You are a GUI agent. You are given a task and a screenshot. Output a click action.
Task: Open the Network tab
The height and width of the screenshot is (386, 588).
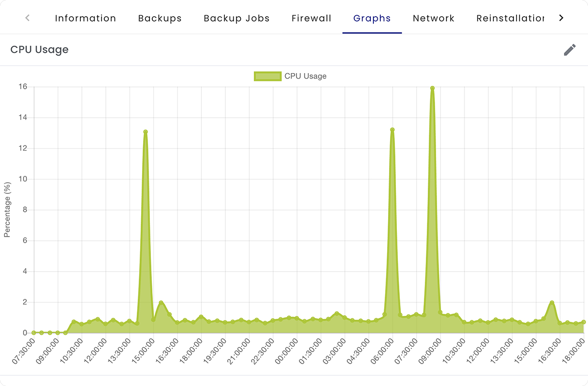click(433, 18)
